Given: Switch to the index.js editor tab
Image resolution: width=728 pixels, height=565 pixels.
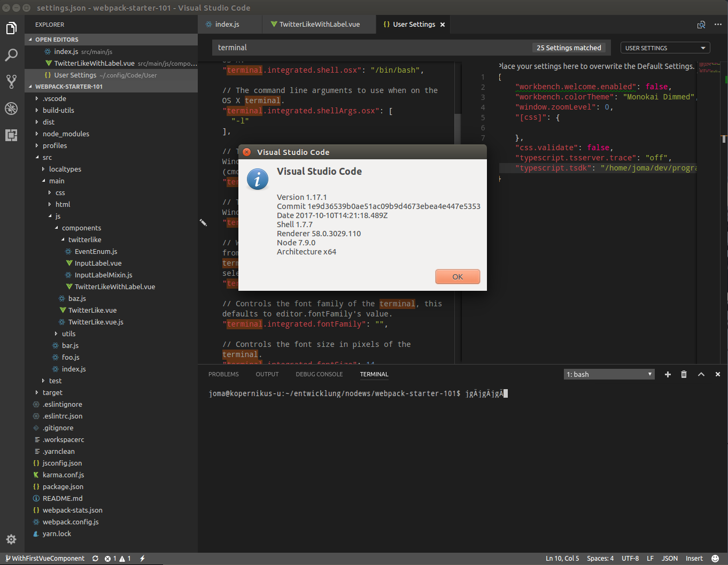Looking at the screenshot, I should [230, 25].
